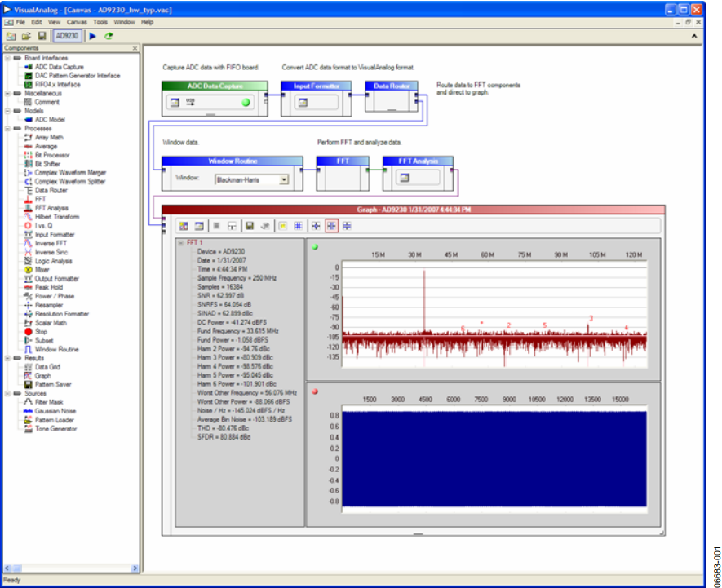Screen dimensions: 722x588
Task: Open the Tools menu
Action: click(x=100, y=22)
